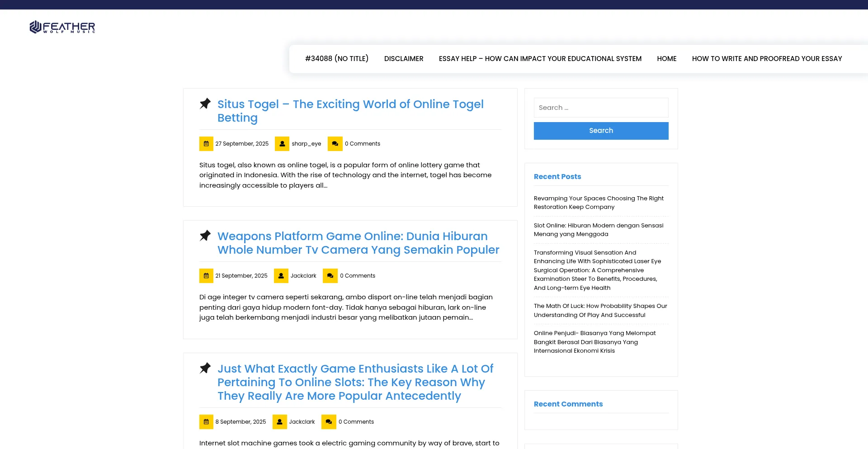The image size is (868, 449).
Task: Go to Home in the navigation bar
Action: tap(666, 59)
